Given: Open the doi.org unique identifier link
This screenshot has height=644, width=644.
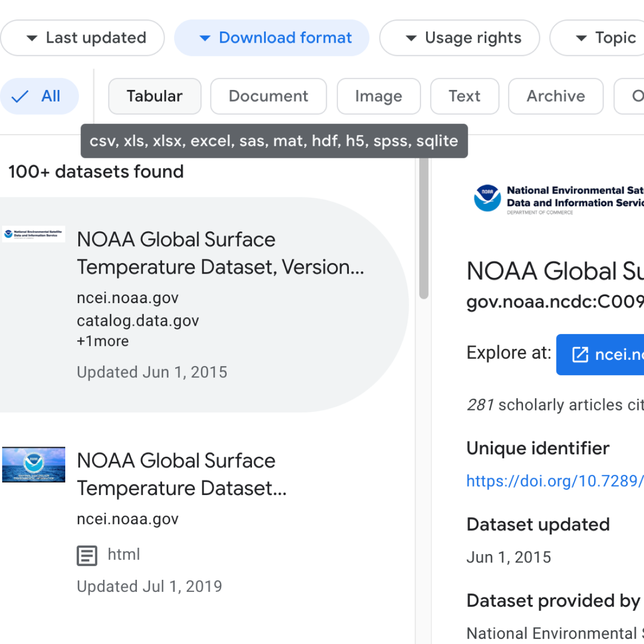Looking at the screenshot, I should point(555,481).
